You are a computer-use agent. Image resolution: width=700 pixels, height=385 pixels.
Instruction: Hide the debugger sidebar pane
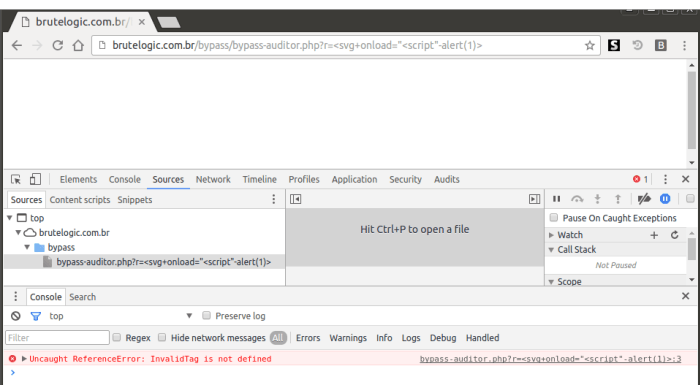pos(534,199)
